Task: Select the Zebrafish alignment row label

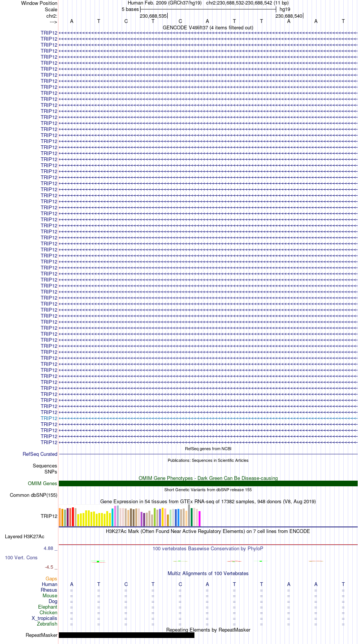Action: tap(47, 624)
